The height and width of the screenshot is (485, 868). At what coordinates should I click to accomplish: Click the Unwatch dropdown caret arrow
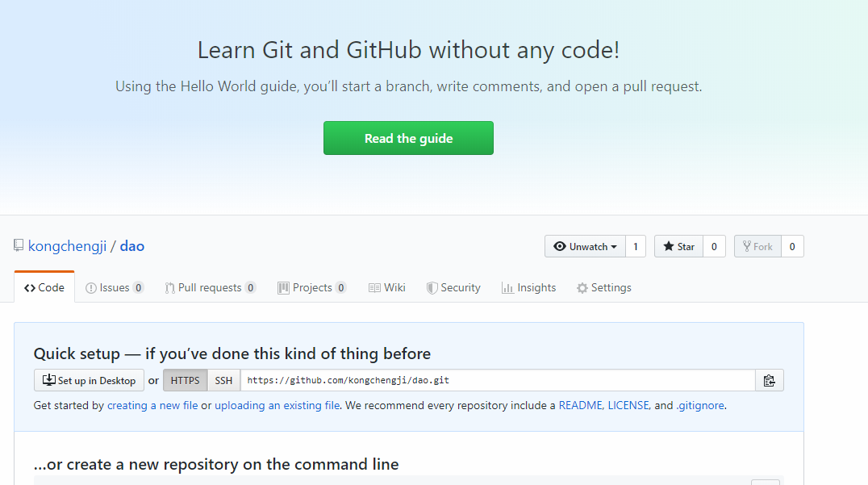(x=614, y=247)
